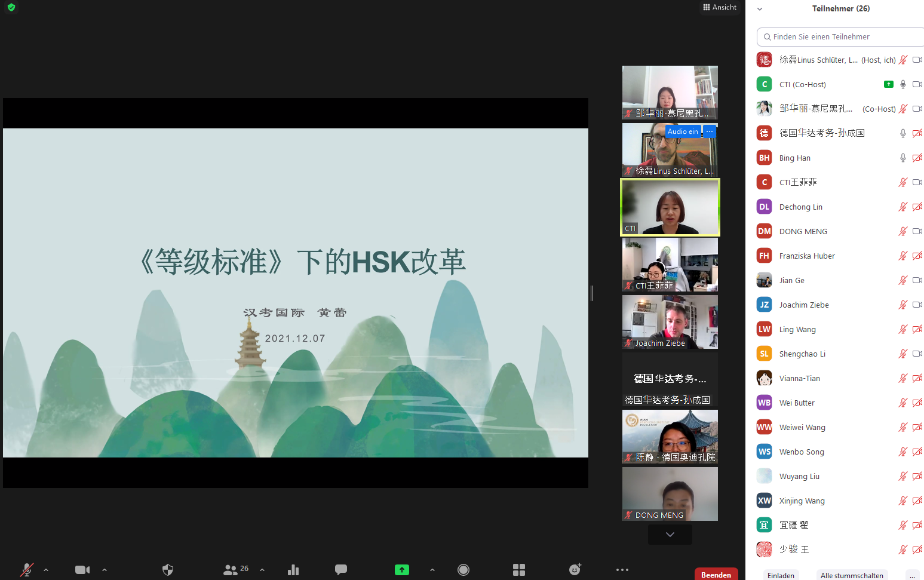
Task: Toggle the muted microphone for Wei Butter
Action: click(x=903, y=403)
